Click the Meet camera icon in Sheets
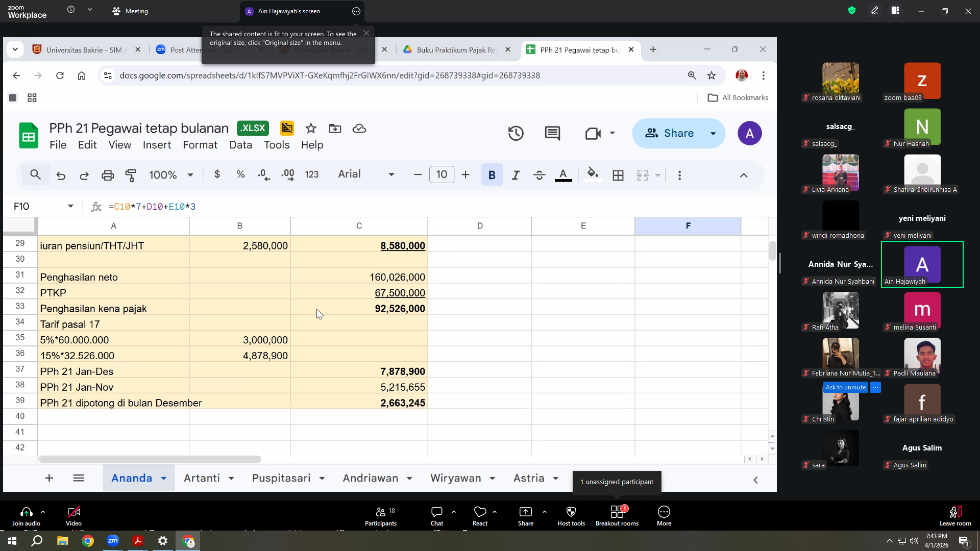 pyautogui.click(x=593, y=134)
